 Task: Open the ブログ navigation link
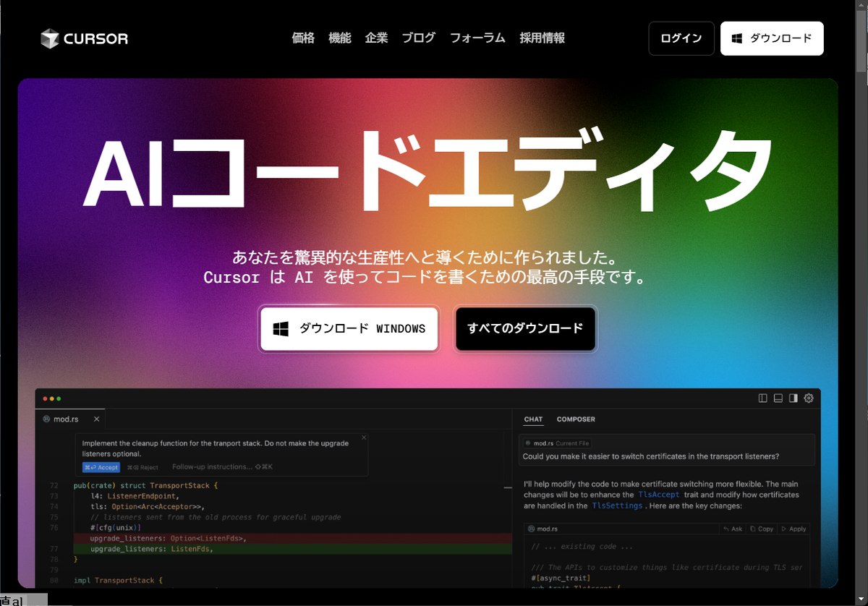[419, 38]
